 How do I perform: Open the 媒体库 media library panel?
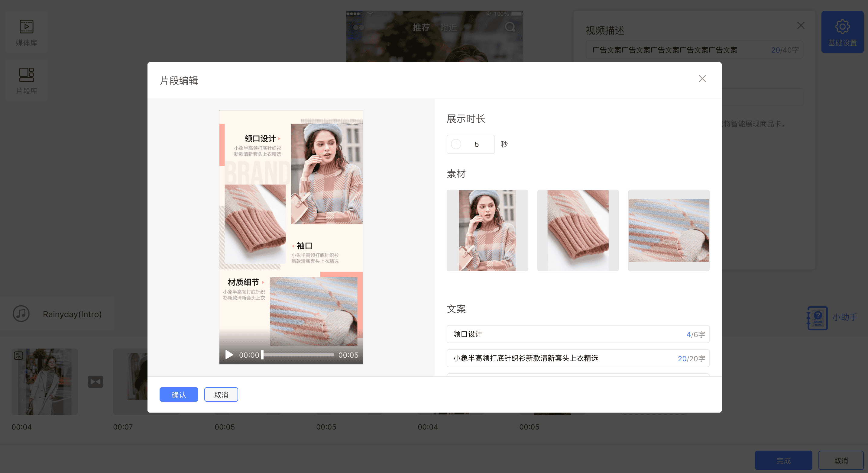pyautogui.click(x=26, y=33)
